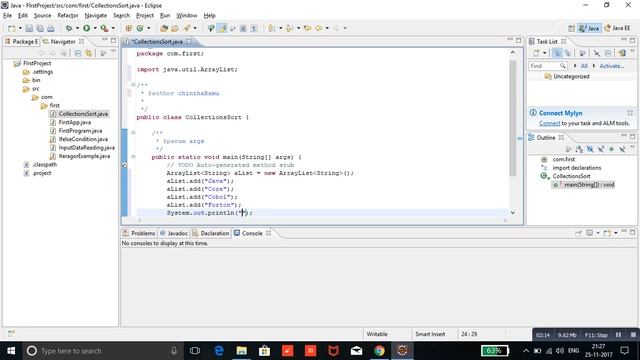Image resolution: width=640 pixels, height=360 pixels.
Task: Open the Debug configurations dropdown arrow
Action: 77,28
